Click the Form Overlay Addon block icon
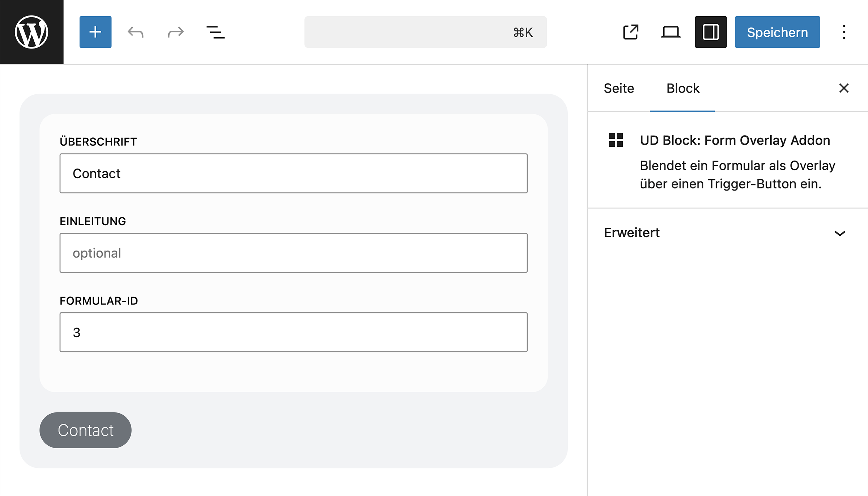 [616, 140]
